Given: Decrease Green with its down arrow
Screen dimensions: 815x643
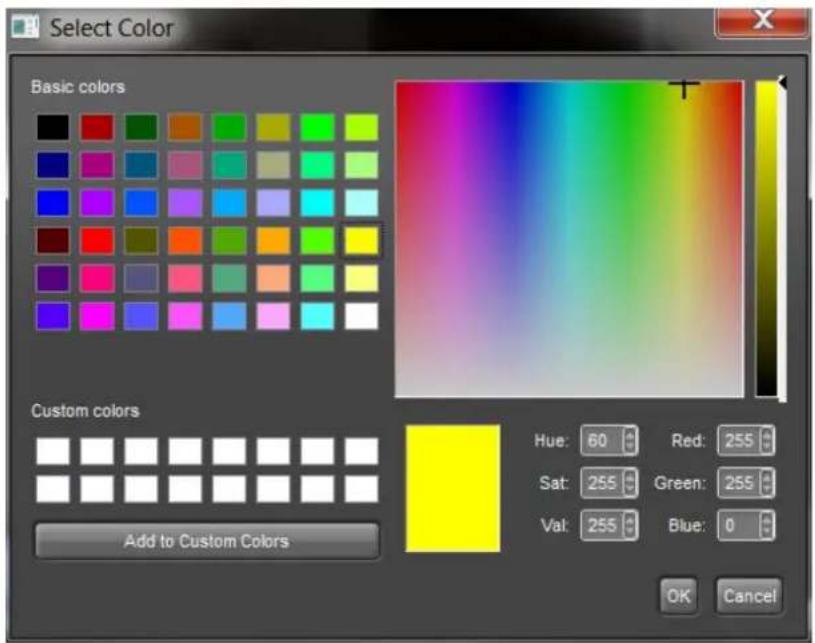Looking at the screenshot, I should [767, 489].
